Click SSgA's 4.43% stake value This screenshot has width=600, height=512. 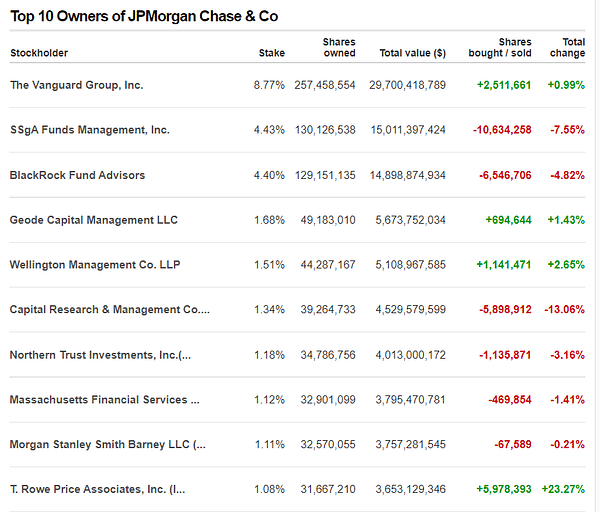[x=269, y=130]
